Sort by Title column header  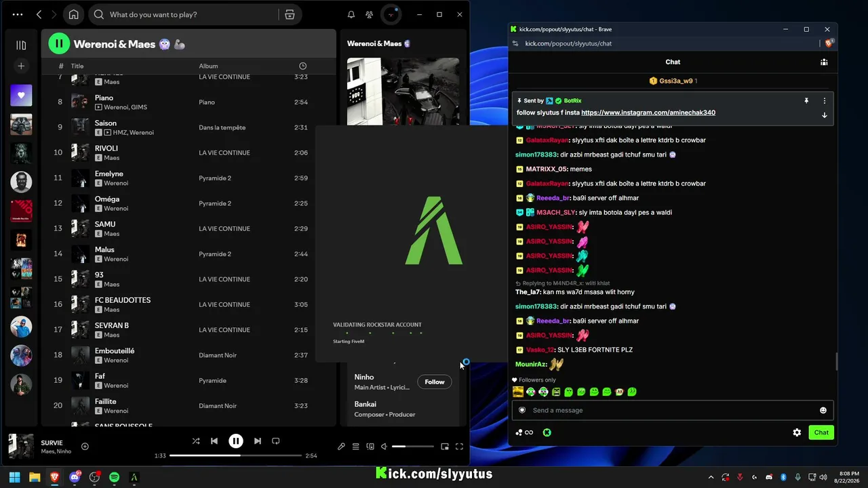[x=77, y=66]
